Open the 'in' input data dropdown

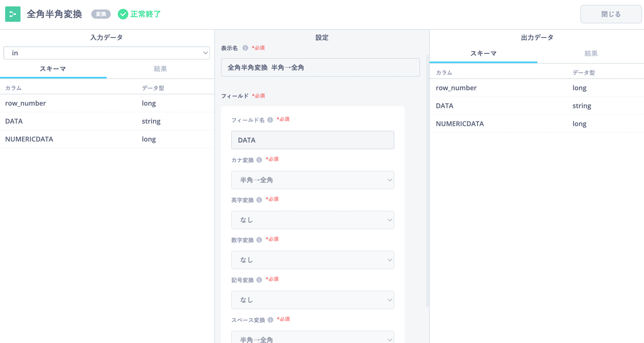(107, 53)
